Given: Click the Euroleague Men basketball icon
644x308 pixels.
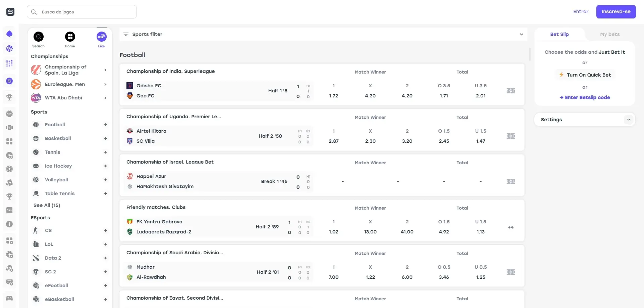Looking at the screenshot, I should [x=36, y=84].
